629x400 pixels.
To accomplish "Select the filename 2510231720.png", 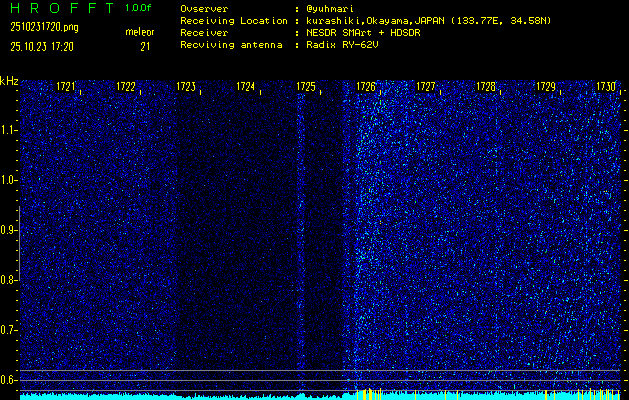I will click(44, 27).
